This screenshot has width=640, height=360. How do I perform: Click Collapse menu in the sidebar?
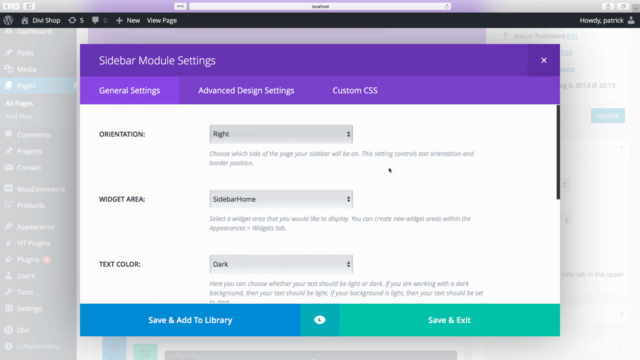click(38, 346)
